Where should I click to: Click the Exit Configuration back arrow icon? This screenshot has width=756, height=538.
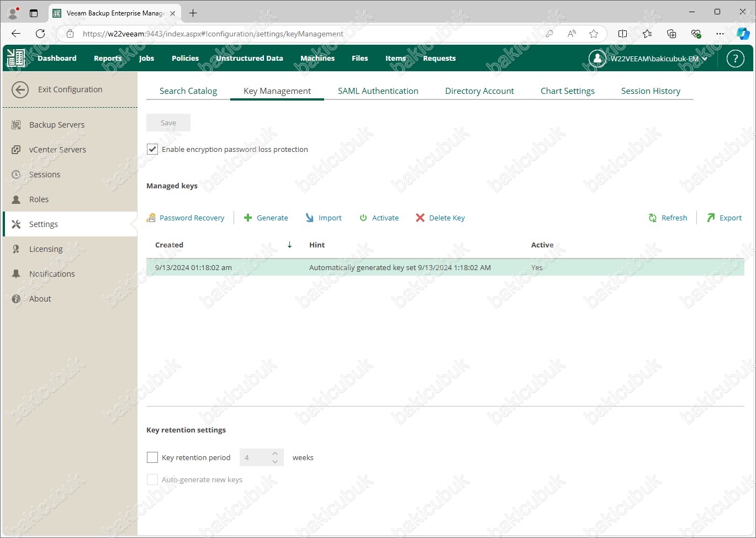(20, 89)
